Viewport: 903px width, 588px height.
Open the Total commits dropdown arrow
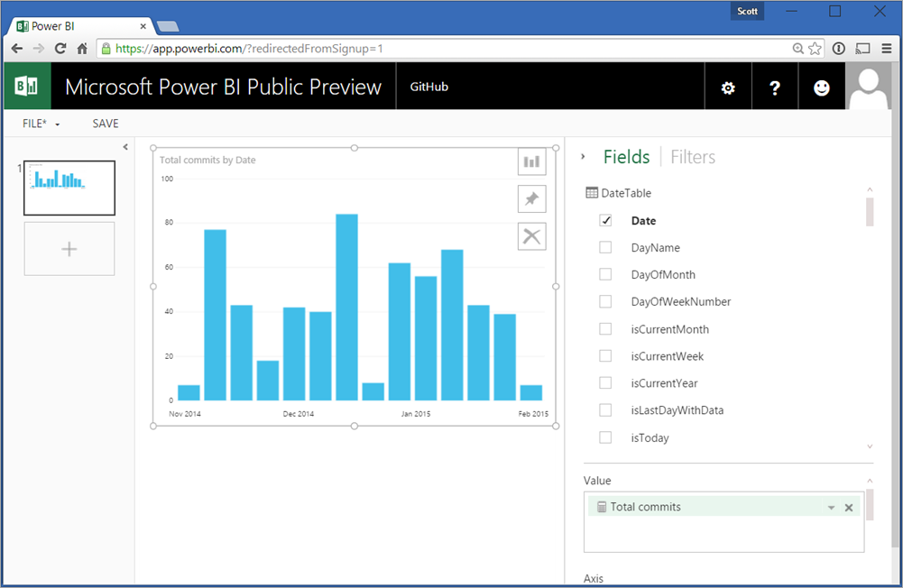click(832, 508)
